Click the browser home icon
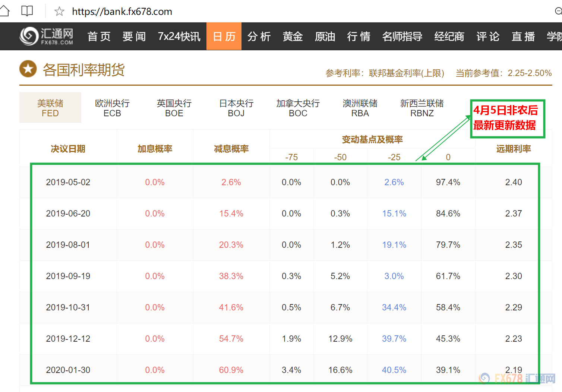 coord(5,11)
